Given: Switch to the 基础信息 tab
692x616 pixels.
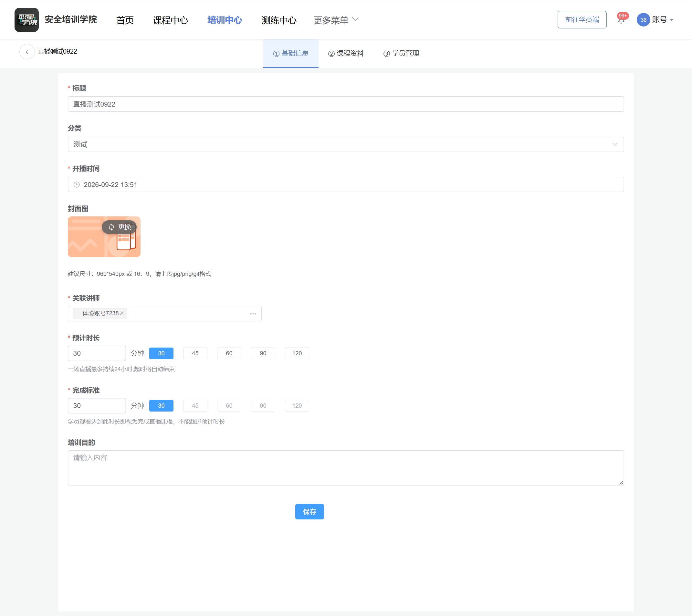Looking at the screenshot, I should pyautogui.click(x=291, y=54).
